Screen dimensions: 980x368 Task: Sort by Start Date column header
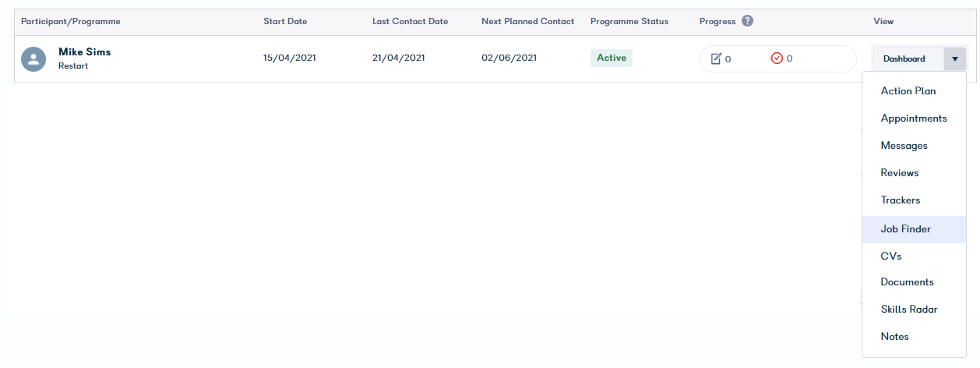point(285,21)
